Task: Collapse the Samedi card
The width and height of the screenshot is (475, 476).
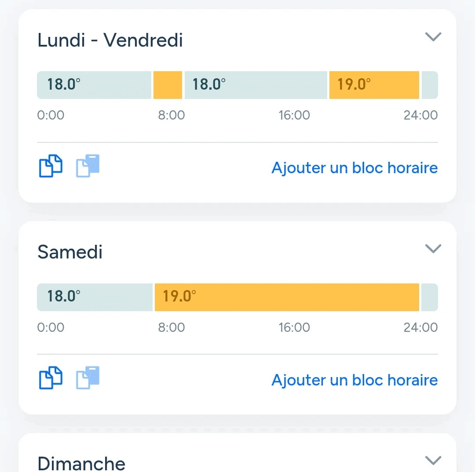Action: point(433,249)
